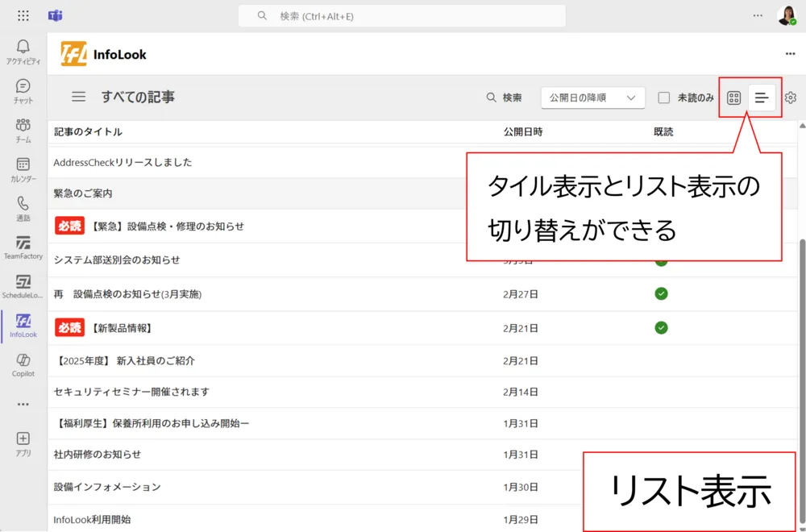Go to Teams in the sidebar
This screenshot has height=532, width=806.
[x=23, y=130]
